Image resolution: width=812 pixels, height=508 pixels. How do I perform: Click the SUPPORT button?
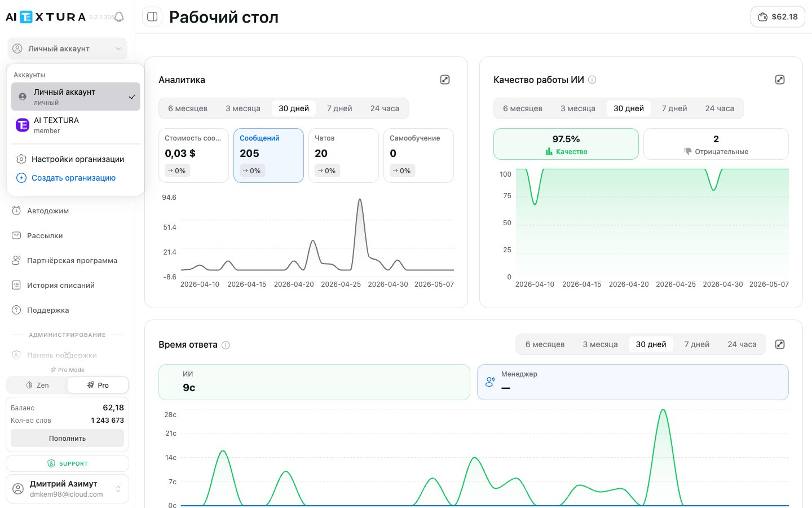pyautogui.click(x=67, y=463)
